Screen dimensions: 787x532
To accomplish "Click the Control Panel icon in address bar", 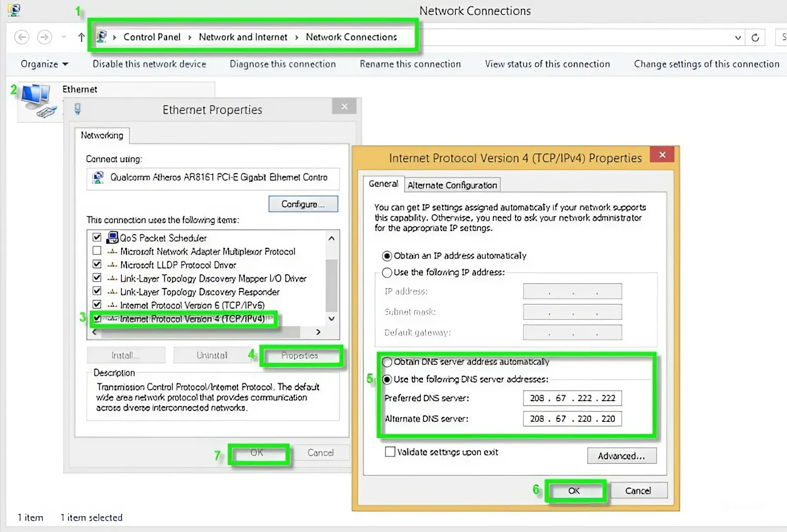I will tap(102, 37).
